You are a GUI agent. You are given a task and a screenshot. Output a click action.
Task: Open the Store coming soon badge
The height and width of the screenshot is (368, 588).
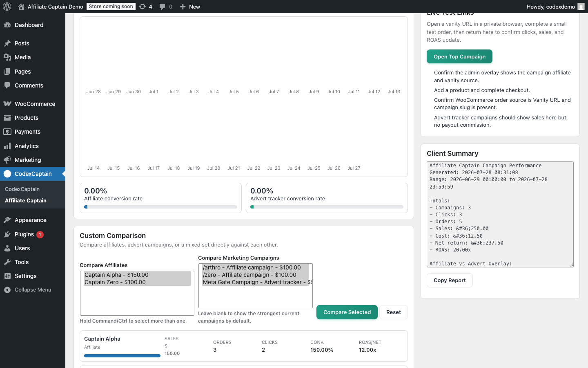[x=111, y=7]
